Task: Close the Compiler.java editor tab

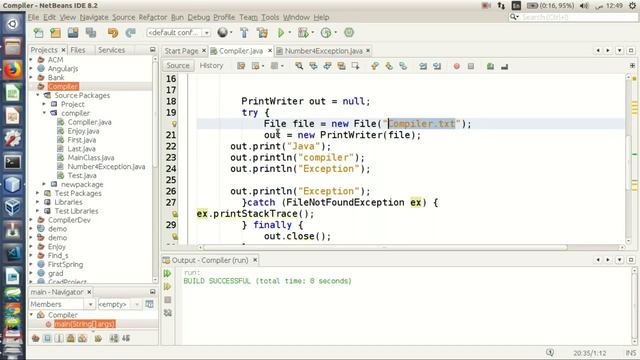Action: tap(270, 51)
